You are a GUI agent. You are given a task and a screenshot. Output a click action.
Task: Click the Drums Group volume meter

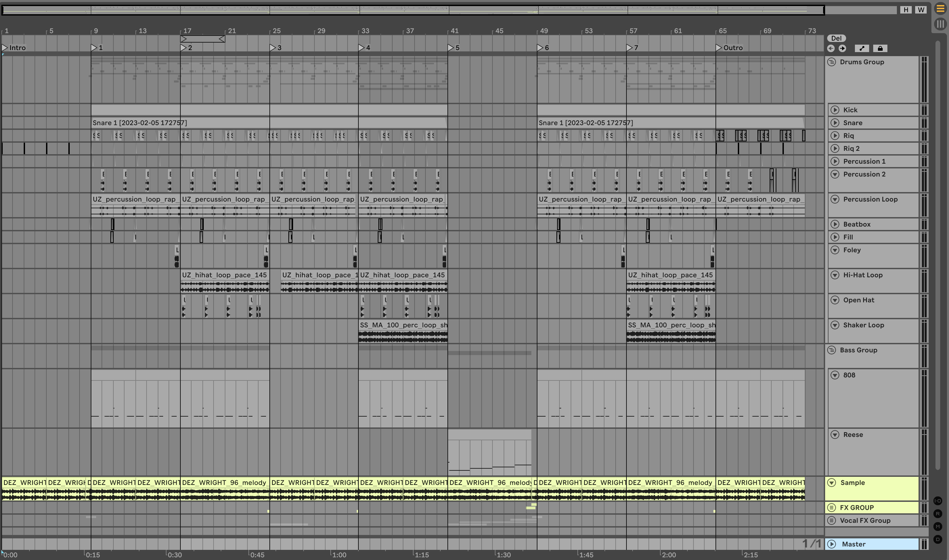tap(924, 79)
